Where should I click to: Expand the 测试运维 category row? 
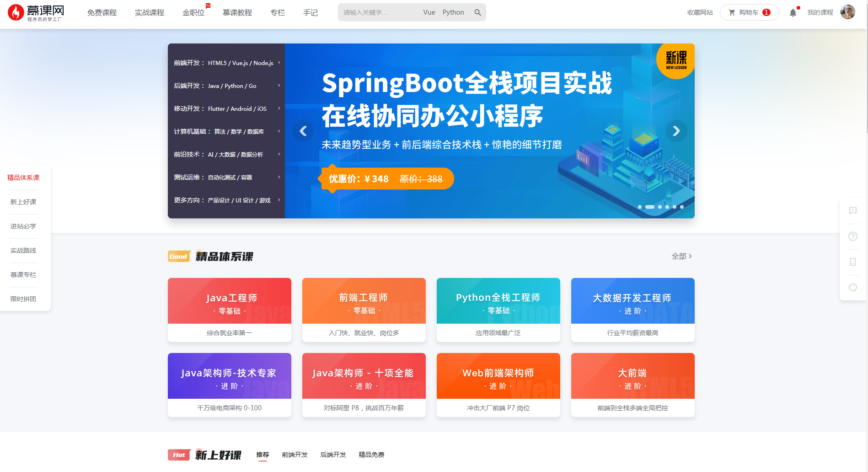point(226,177)
